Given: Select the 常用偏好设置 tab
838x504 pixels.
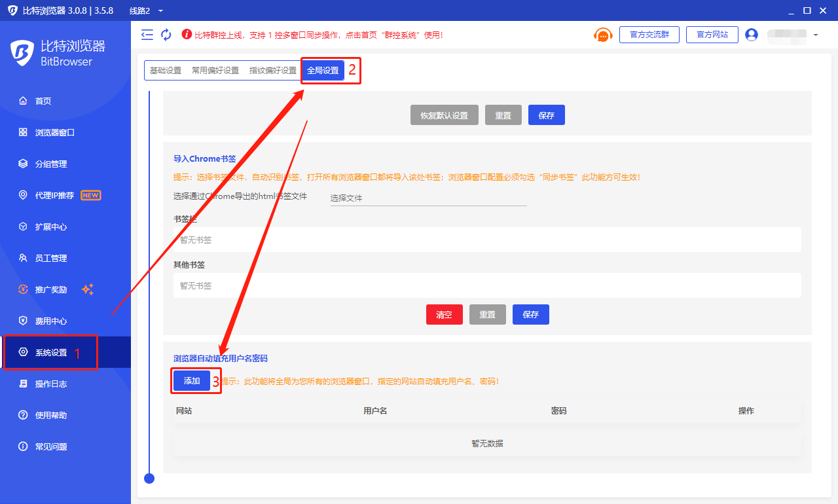Looking at the screenshot, I should [x=215, y=71].
